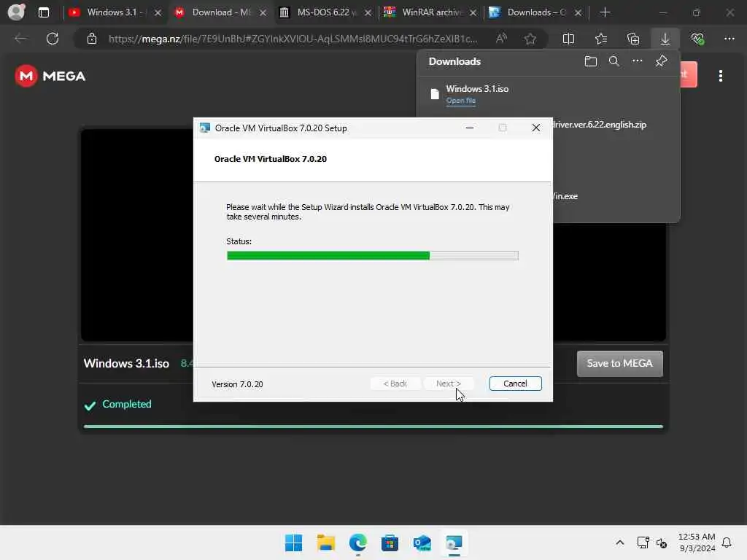The width and height of the screenshot is (747, 560).
Task: Show hidden system tray icons
Action: point(620,542)
